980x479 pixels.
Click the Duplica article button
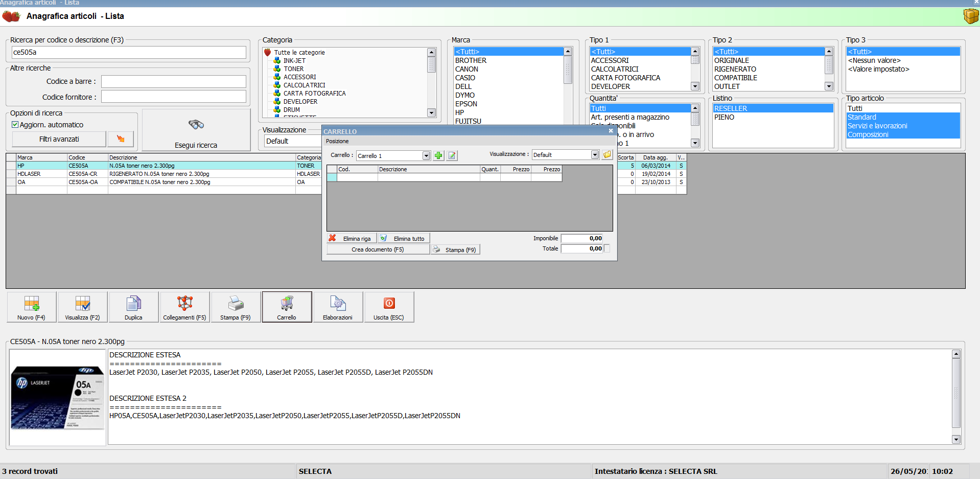tap(133, 307)
